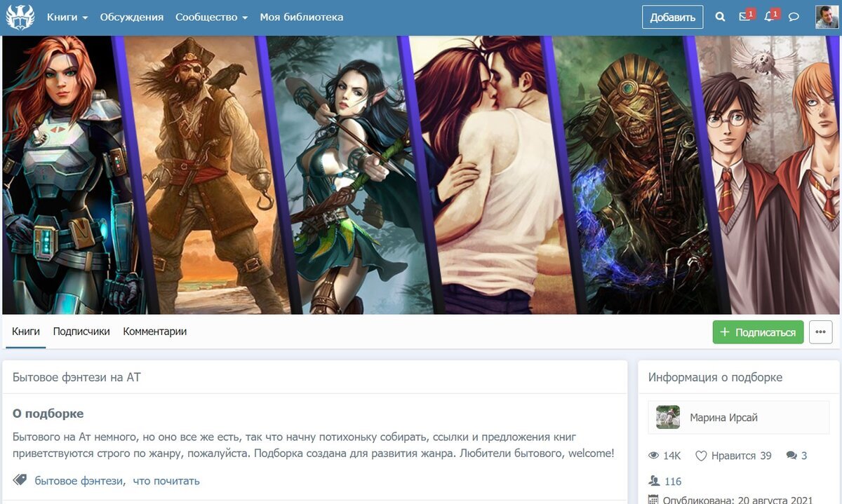Image resolution: width=842 pixels, height=504 pixels.
Task: Open Обсуждения in the navigation bar
Action: coord(132,17)
